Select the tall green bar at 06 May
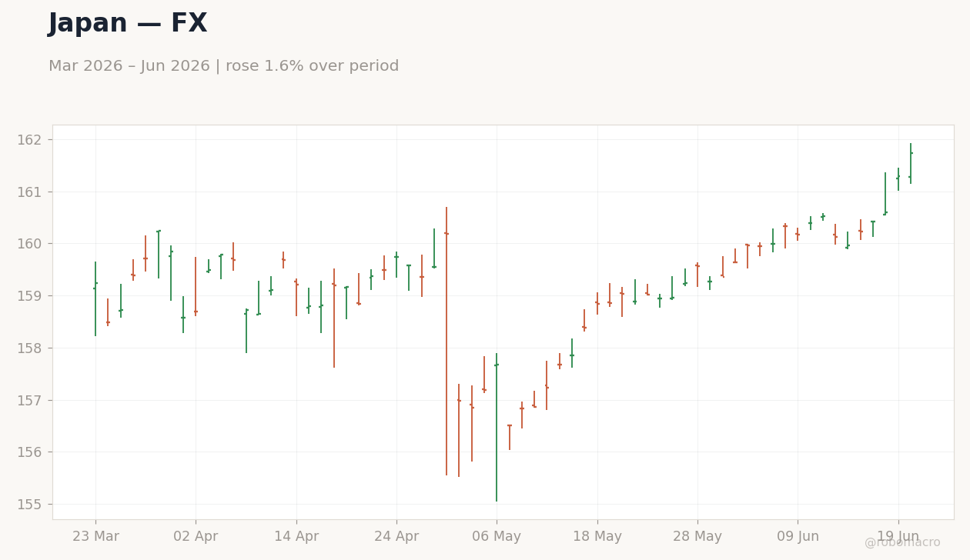The width and height of the screenshot is (970, 560). pyautogui.click(x=497, y=427)
